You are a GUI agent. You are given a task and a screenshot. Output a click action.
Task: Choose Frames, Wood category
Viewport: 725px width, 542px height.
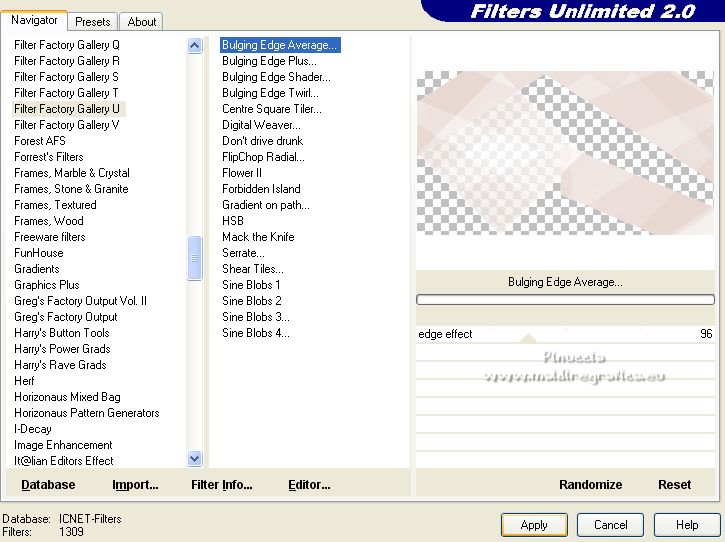click(x=49, y=221)
